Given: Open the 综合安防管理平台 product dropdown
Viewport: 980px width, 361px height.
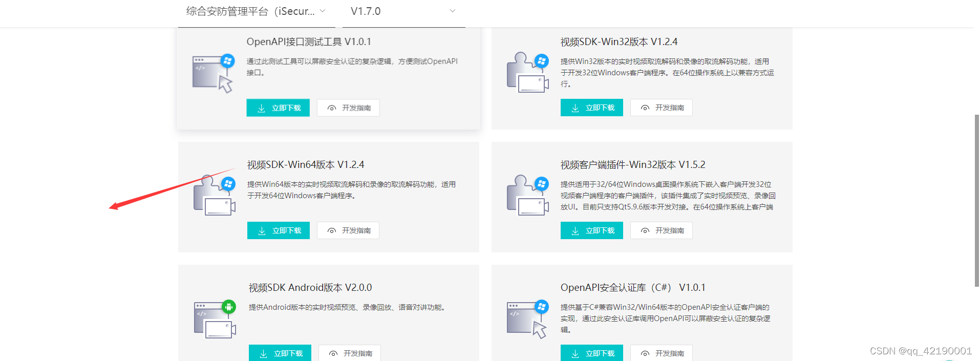Looking at the screenshot, I should pos(257,11).
